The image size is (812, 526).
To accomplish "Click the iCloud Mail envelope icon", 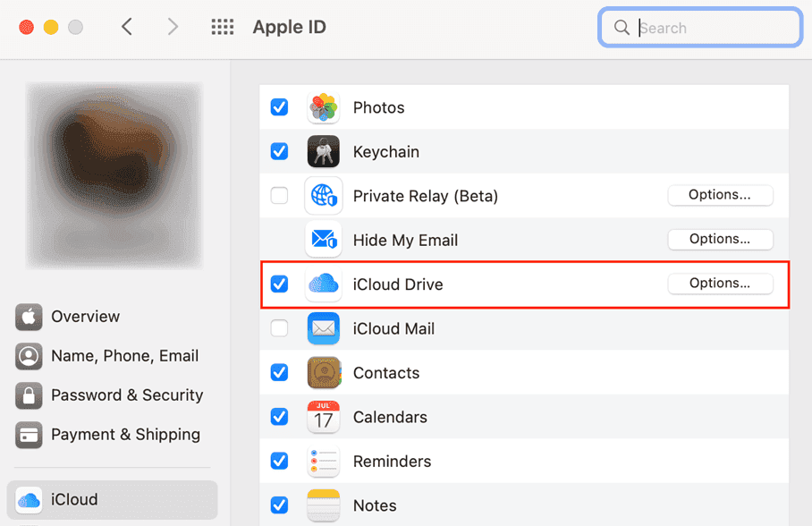I will pyautogui.click(x=323, y=328).
